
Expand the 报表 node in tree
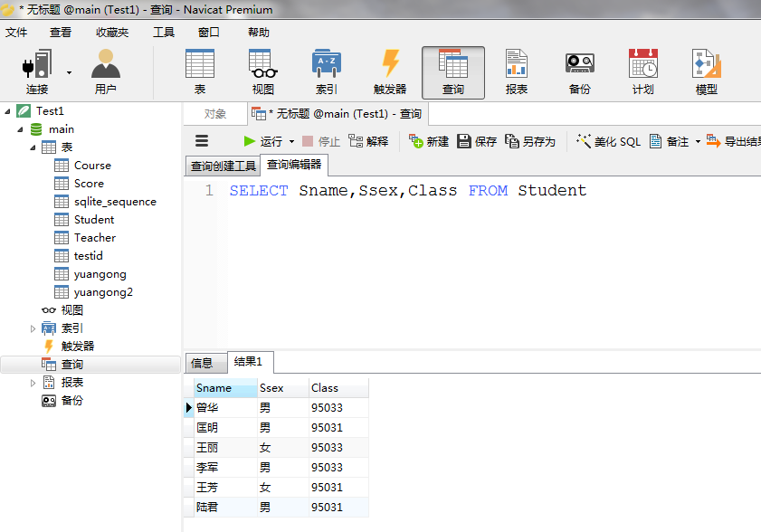point(33,383)
